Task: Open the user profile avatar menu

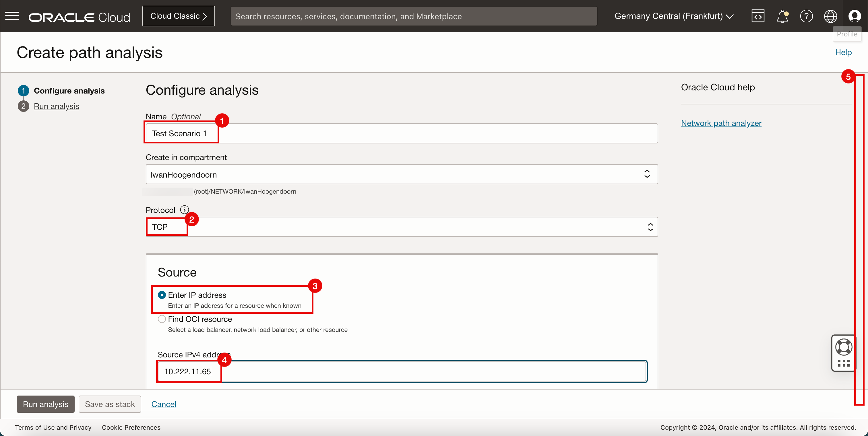Action: pos(855,16)
